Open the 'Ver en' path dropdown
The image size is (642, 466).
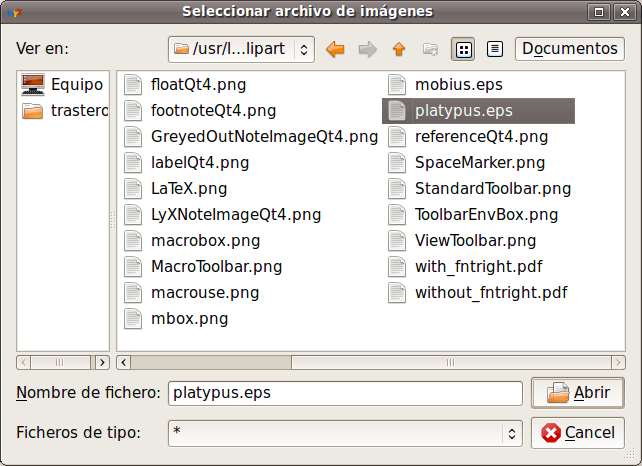(241, 49)
